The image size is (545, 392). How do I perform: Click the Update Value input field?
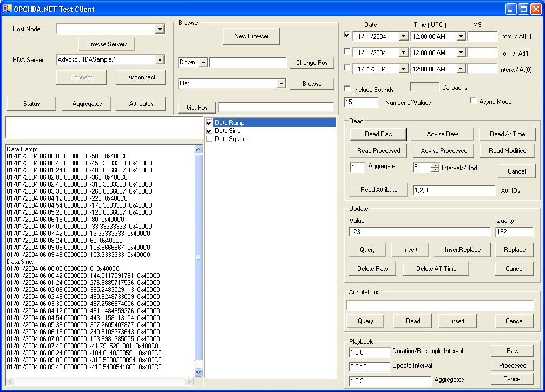click(x=419, y=232)
